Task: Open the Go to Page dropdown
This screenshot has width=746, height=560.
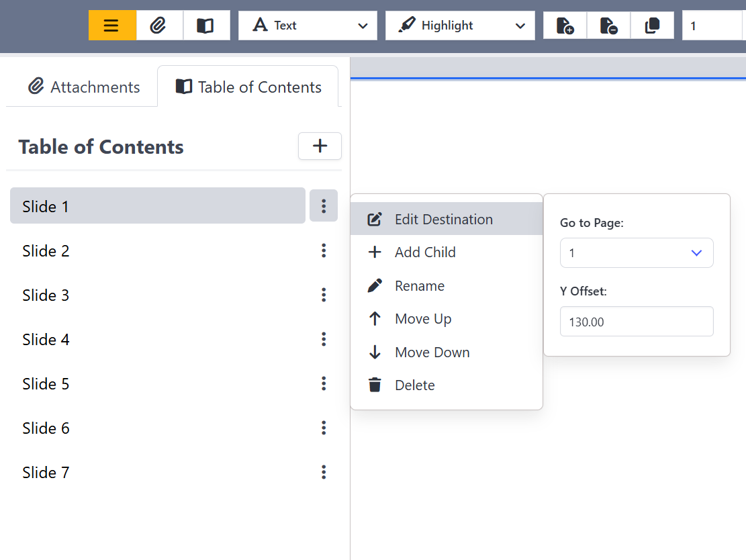Action: pyautogui.click(x=637, y=253)
